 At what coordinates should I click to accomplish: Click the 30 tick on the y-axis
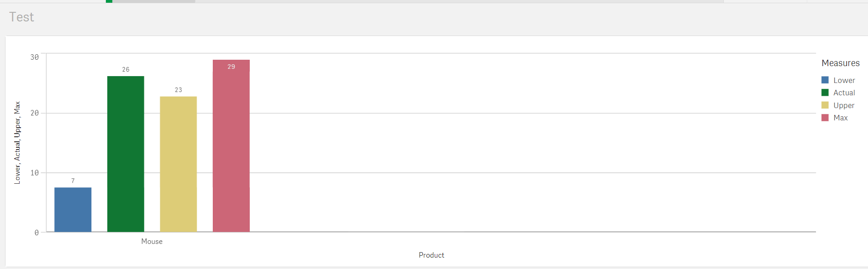[x=35, y=57]
